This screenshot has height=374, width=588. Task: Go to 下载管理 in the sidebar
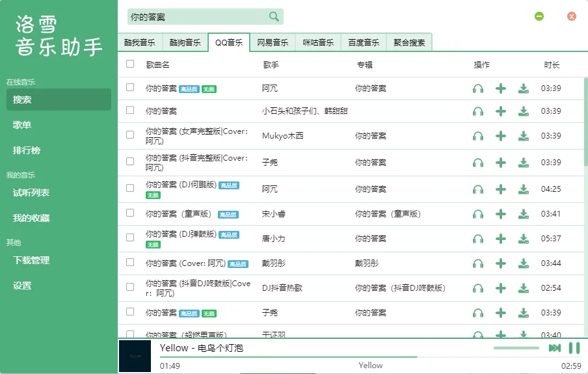point(31,260)
